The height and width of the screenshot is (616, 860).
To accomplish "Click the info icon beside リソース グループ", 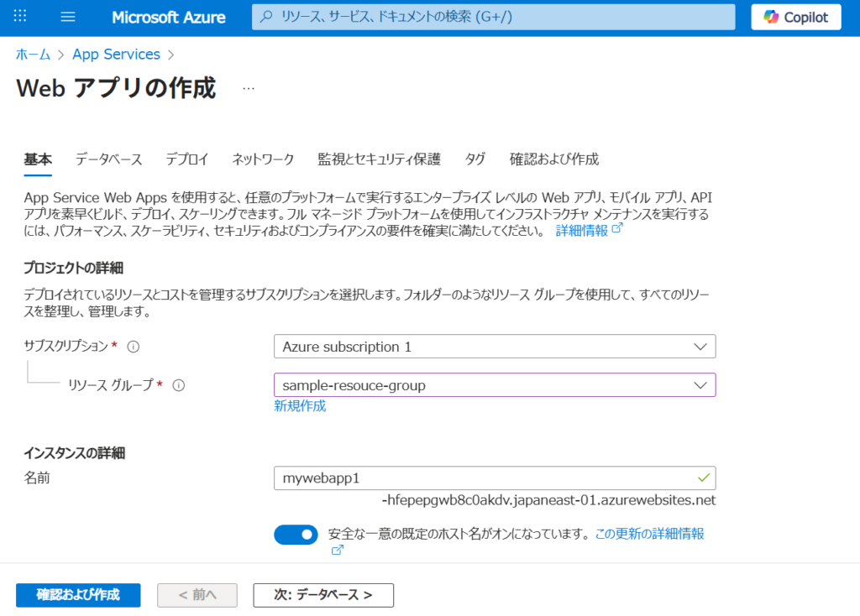I will point(179,385).
